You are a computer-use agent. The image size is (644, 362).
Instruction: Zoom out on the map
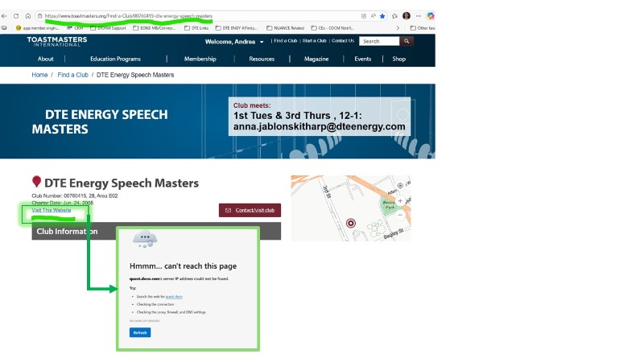pyautogui.click(x=400, y=215)
